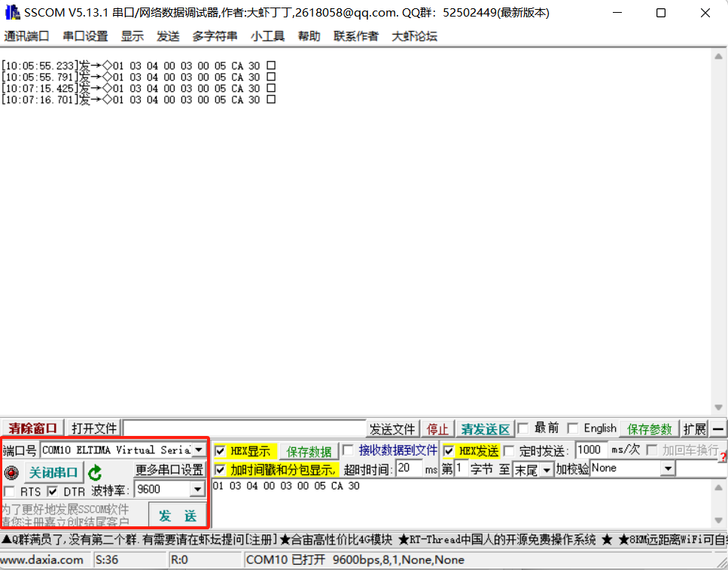Click the 超时时间 20 ms input field

click(410, 468)
